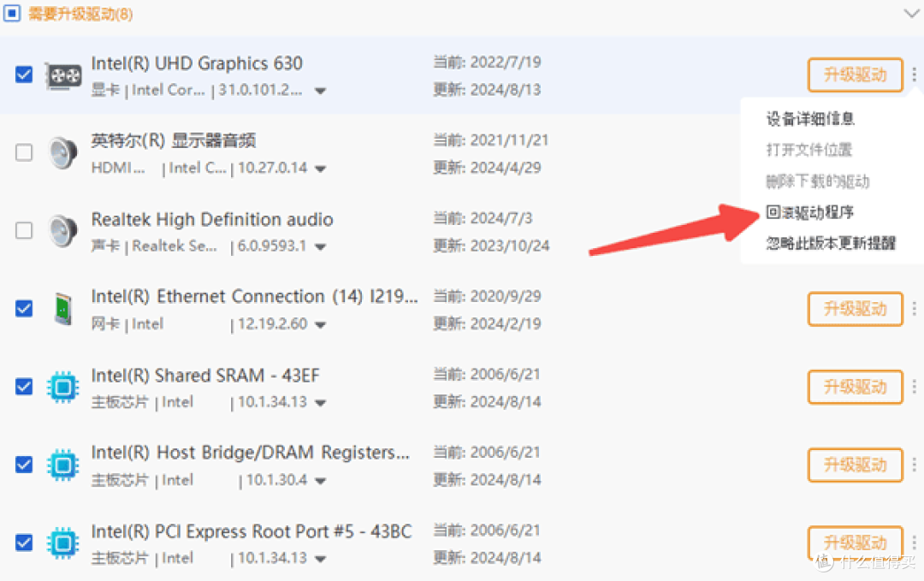924x581 pixels.
Task: Expand version dropdown for 31.0.101.2 graphics driver
Action: (x=320, y=92)
